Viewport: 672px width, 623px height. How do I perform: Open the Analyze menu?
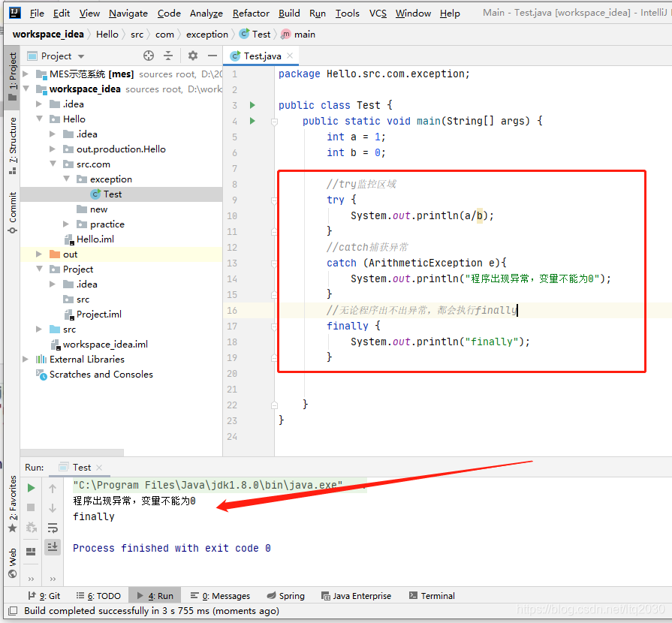tap(206, 14)
